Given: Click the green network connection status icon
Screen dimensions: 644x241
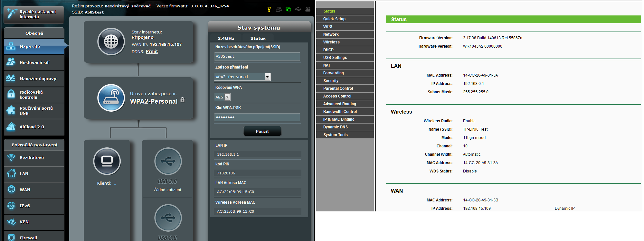Looking at the screenshot, I should coord(289,10).
